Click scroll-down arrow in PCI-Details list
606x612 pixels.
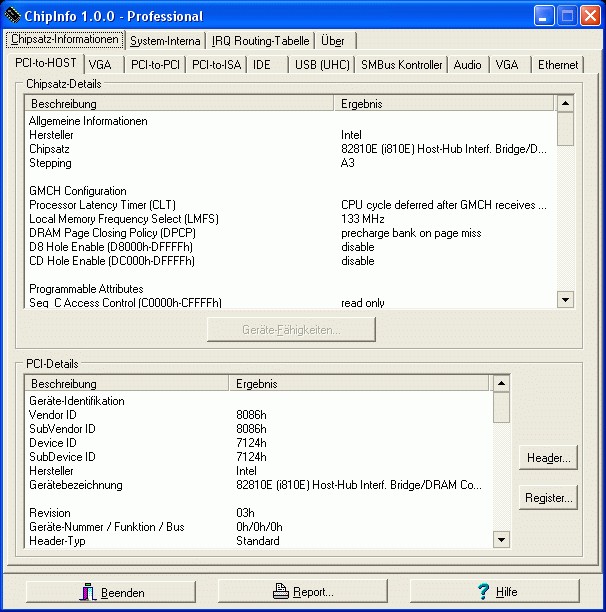[501, 540]
